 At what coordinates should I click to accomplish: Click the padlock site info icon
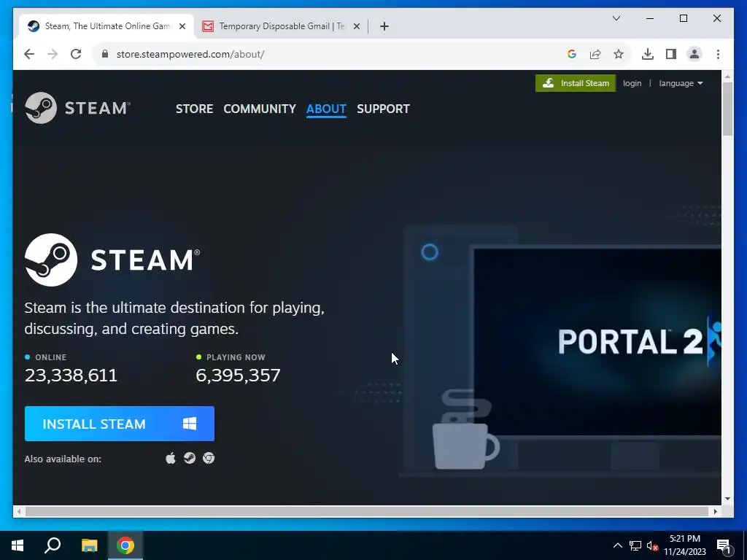tap(105, 54)
